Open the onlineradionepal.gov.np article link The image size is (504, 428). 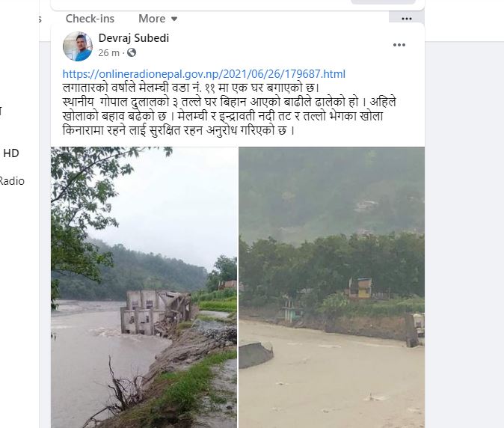(203, 73)
